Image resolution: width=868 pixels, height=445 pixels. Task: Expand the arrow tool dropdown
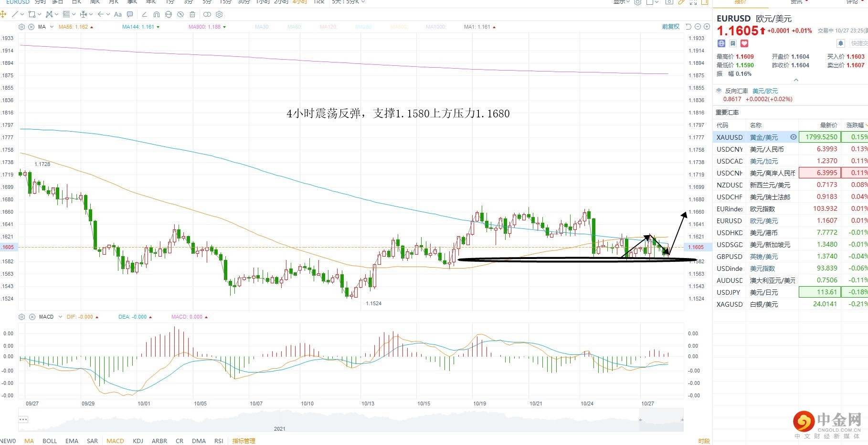point(108,14)
